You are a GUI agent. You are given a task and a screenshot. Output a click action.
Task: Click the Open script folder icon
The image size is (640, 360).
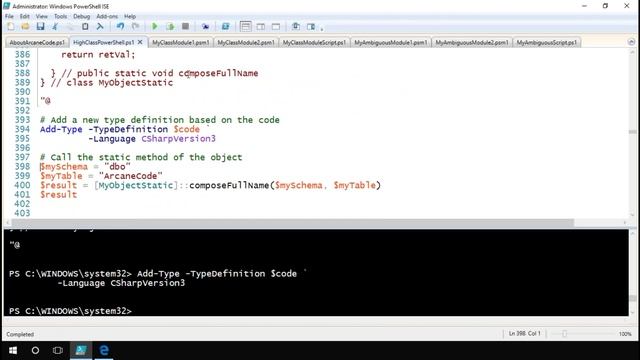(25, 27)
